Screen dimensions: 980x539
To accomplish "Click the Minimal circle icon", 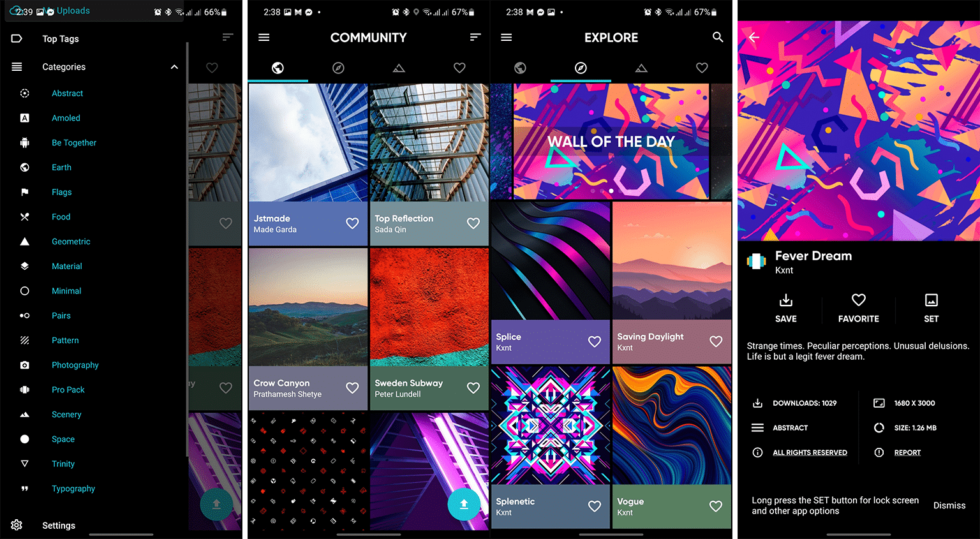I will point(24,291).
